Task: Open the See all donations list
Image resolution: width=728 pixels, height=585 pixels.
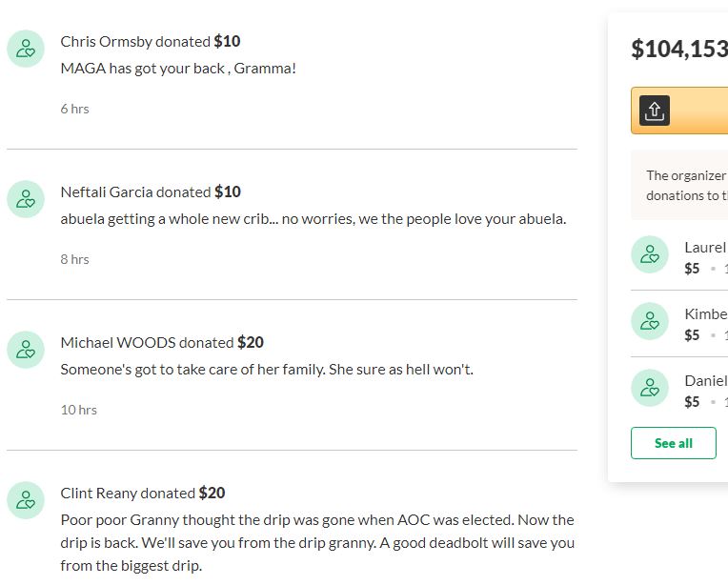Action: click(x=674, y=443)
